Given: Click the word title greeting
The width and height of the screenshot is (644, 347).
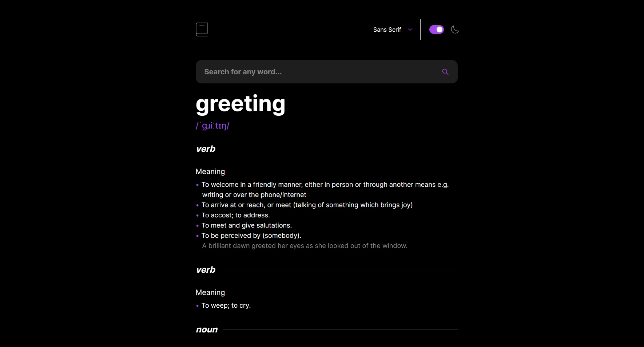Looking at the screenshot, I should click(x=240, y=104).
